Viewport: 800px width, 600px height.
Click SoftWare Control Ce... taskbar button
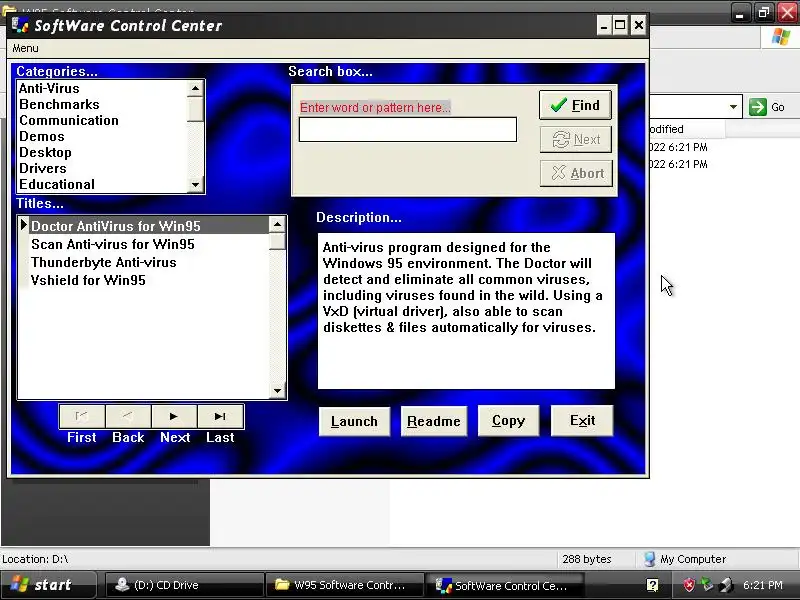tap(505, 586)
